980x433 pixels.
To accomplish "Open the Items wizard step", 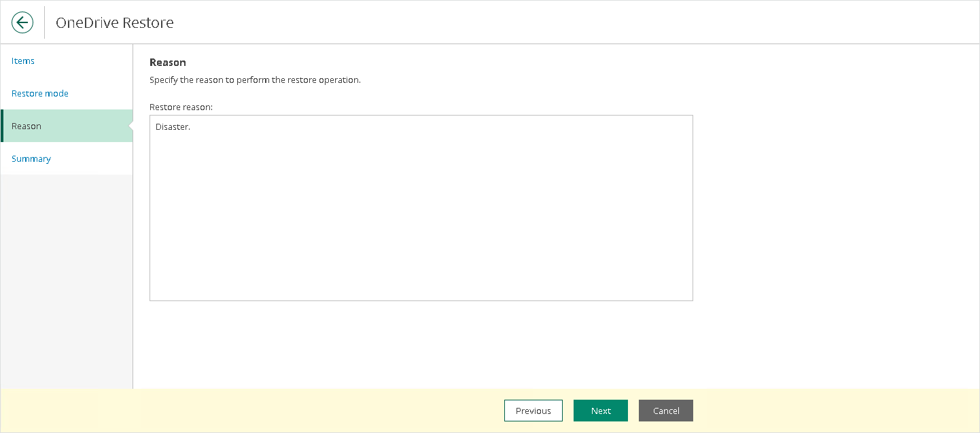I will pyautogui.click(x=23, y=61).
